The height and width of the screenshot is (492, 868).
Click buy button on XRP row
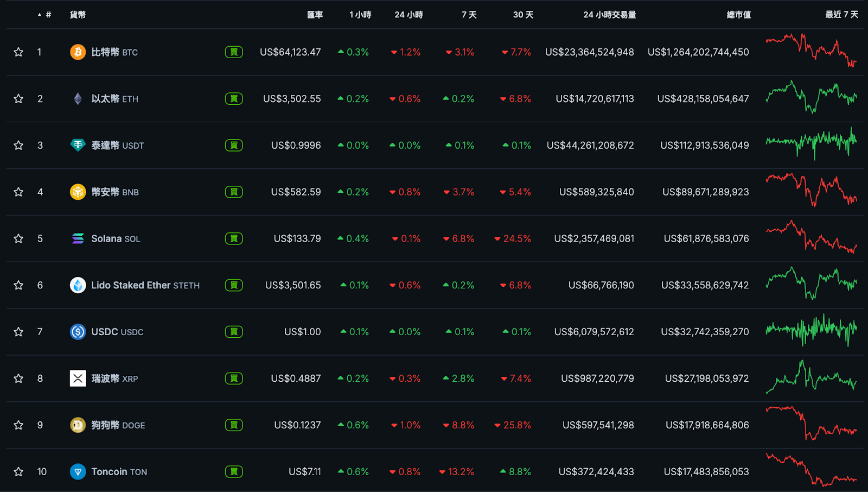tap(234, 379)
